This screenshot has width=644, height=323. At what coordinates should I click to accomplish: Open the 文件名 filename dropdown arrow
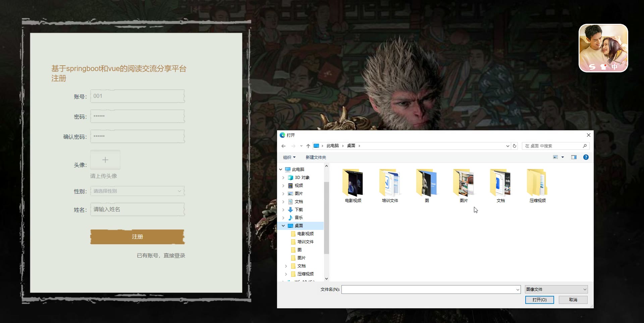(x=518, y=289)
